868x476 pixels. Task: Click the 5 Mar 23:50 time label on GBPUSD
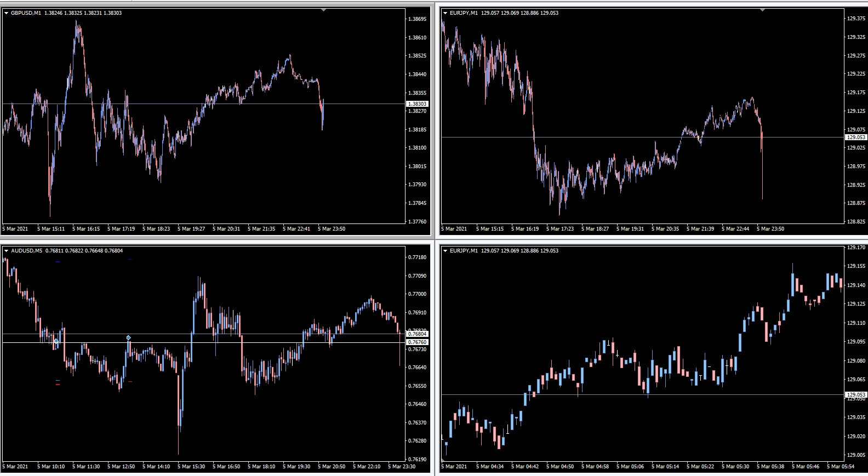tap(332, 229)
